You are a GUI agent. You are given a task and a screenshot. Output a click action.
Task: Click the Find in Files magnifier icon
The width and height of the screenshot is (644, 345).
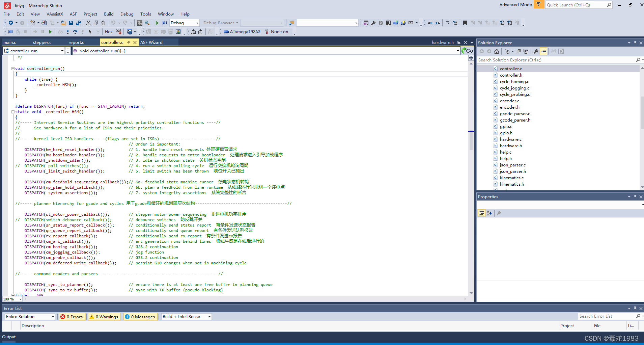pyautogui.click(x=147, y=23)
